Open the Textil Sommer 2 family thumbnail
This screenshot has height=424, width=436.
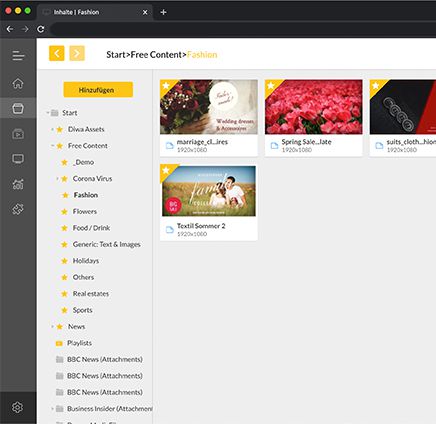209,191
